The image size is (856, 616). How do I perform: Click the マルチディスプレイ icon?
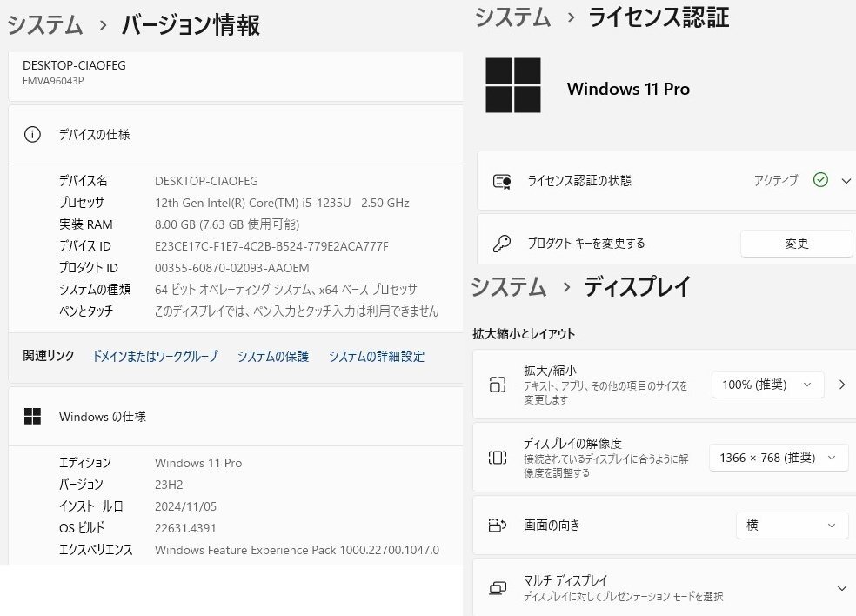(498, 587)
